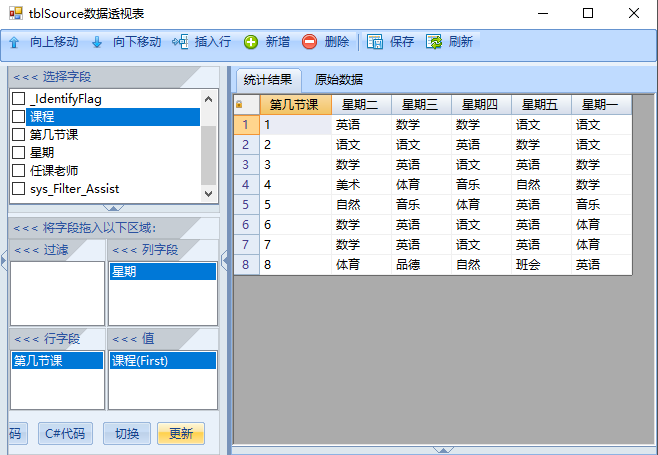Click the green add new icon
This screenshot has height=455, width=658.
tap(251, 42)
